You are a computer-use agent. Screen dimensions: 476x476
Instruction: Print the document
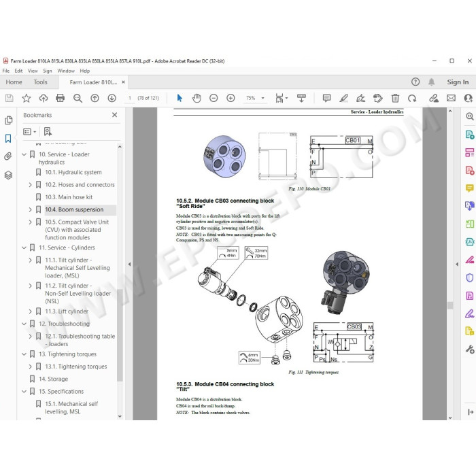coord(61,98)
